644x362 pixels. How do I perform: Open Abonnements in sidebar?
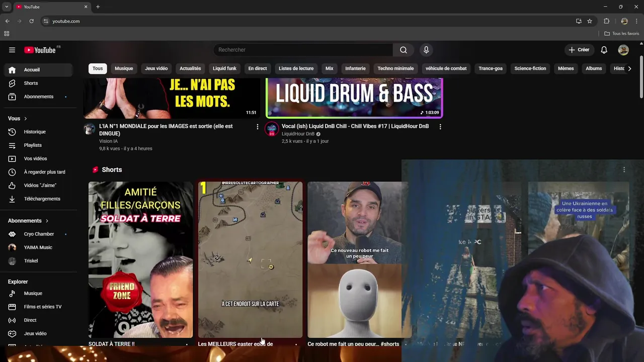pyautogui.click(x=38, y=97)
